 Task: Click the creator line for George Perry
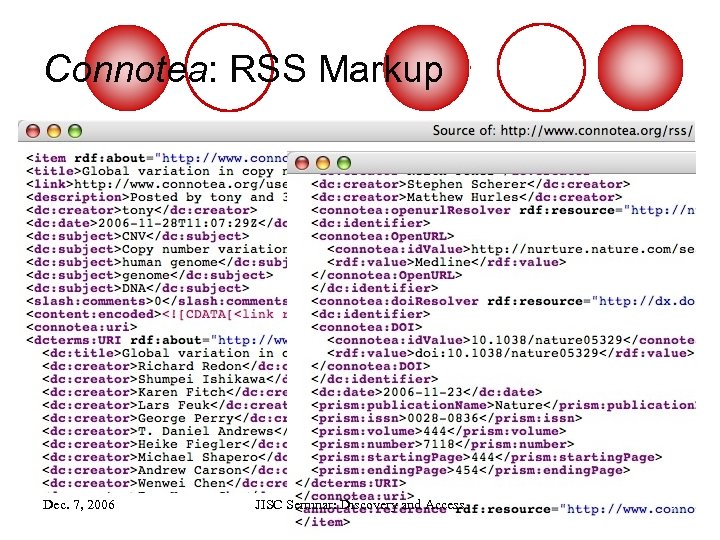165,418
